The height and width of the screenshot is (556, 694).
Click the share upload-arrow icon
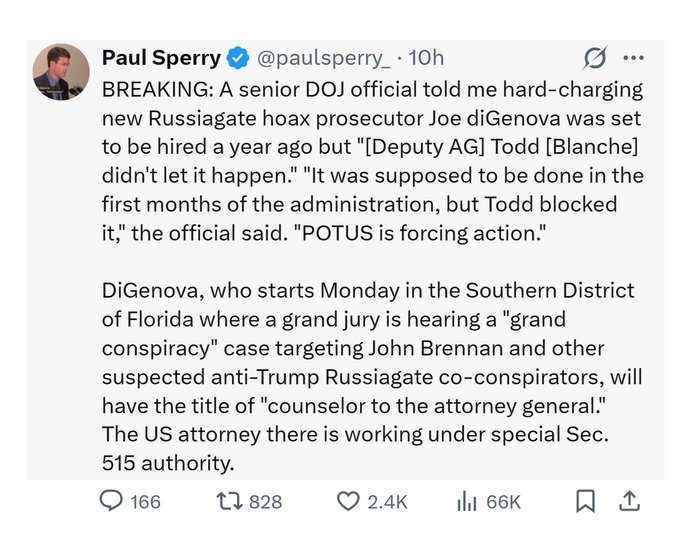point(630,501)
